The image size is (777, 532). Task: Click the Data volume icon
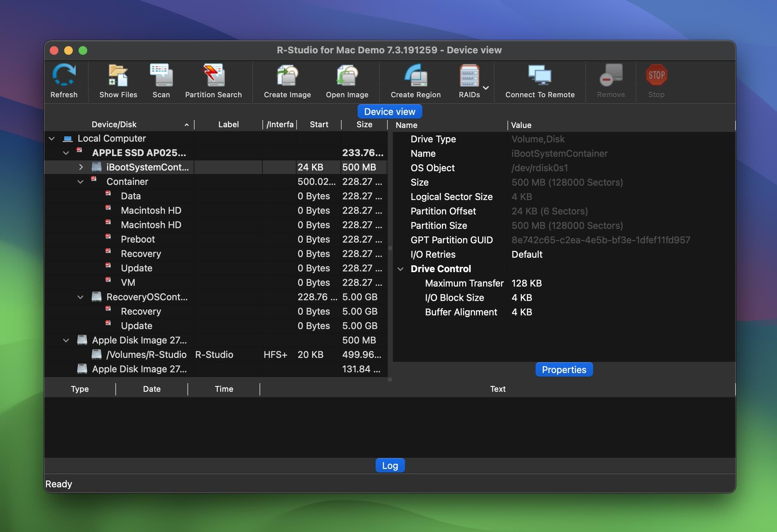pos(108,193)
